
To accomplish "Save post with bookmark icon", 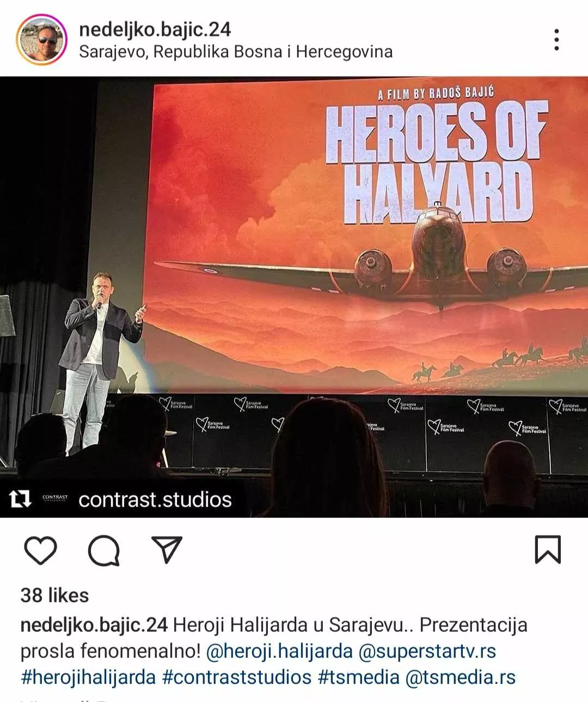I will click(x=547, y=550).
